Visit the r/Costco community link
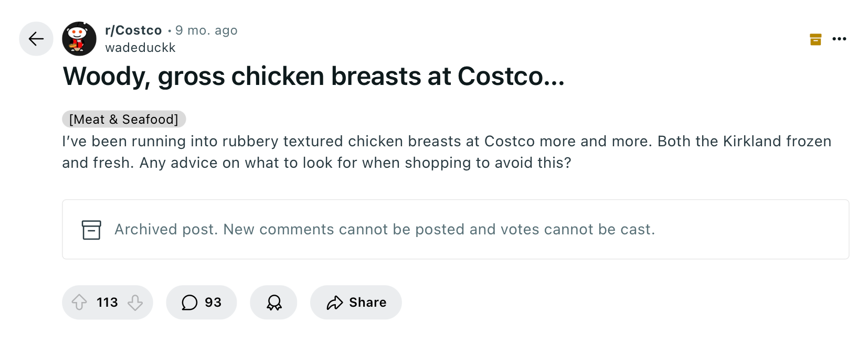 (x=133, y=30)
